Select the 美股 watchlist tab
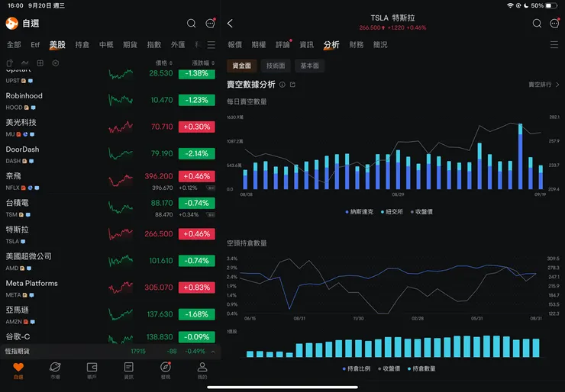Screen dimensions: 565x392 57,45
